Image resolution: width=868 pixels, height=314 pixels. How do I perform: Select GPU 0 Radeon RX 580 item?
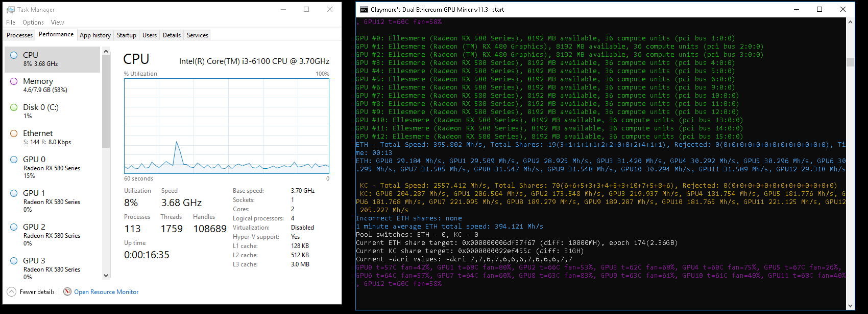click(x=53, y=168)
